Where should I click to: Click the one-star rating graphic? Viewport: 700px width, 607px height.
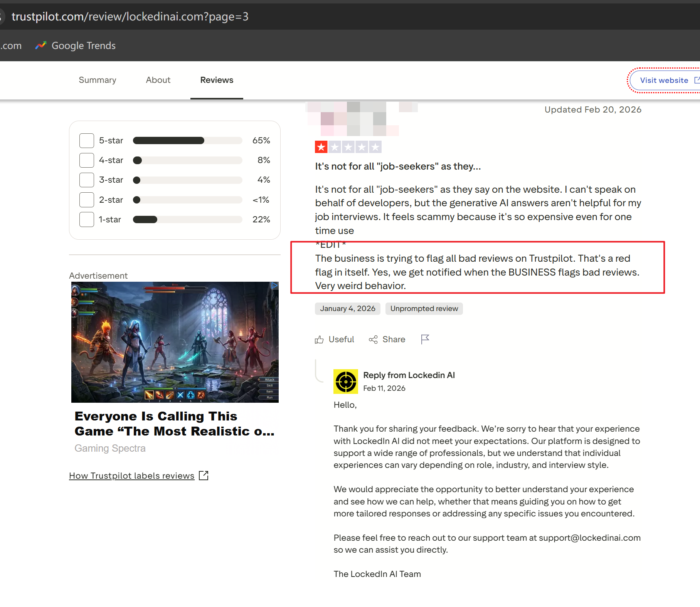pyautogui.click(x=348, y=147)
